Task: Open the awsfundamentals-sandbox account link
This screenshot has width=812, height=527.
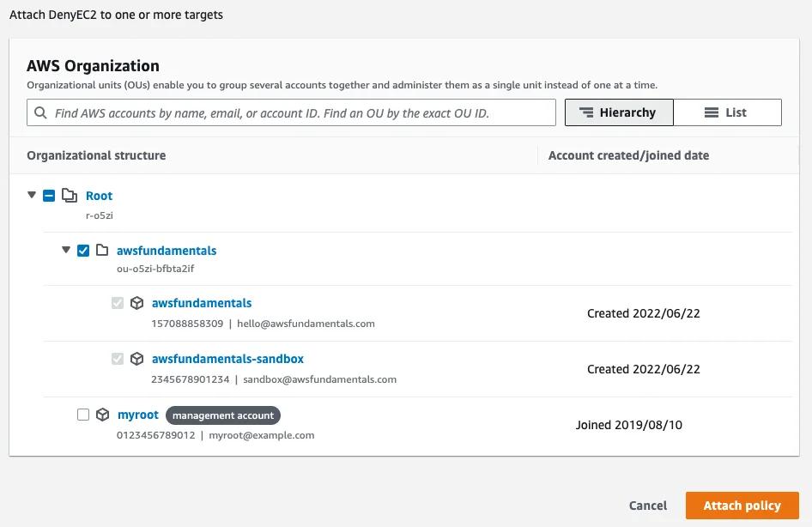Action: click(x=227, y=359)
